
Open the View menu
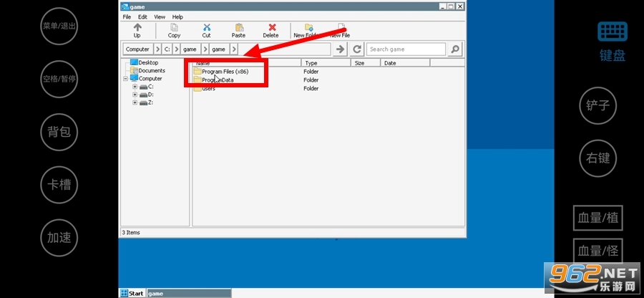(x=160, y=17)
